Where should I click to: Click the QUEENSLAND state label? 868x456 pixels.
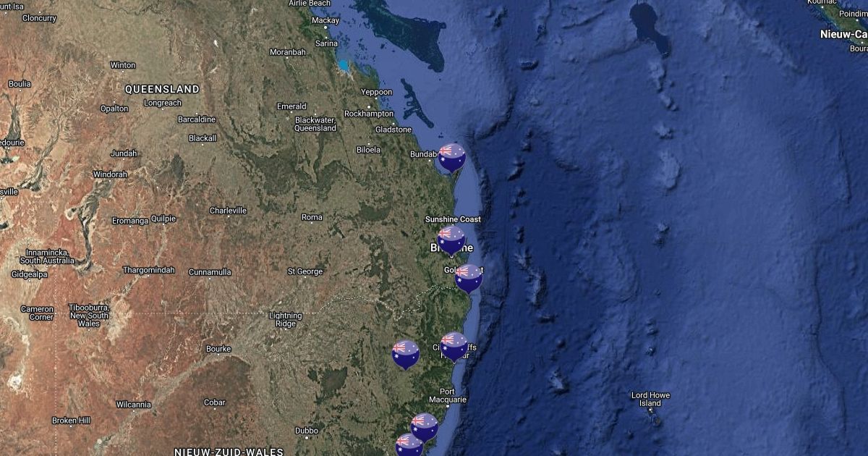[162, 89]
